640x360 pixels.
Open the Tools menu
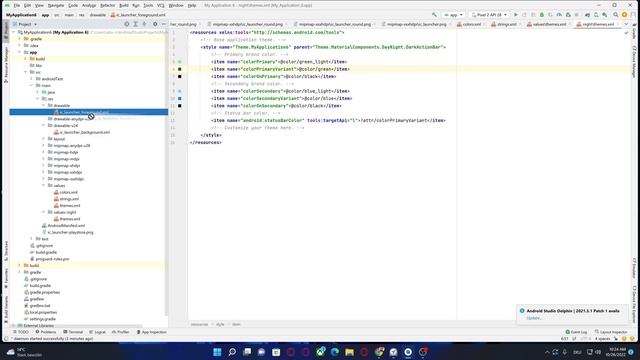point(148,5)
